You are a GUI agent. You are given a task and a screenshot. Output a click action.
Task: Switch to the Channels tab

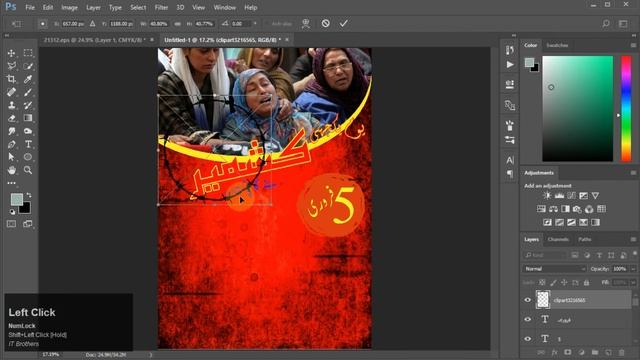click(x=558, y=240)
